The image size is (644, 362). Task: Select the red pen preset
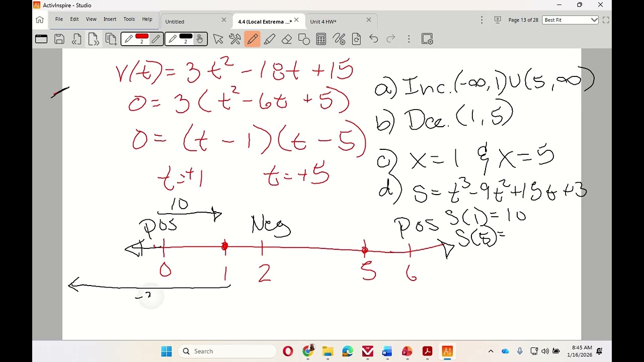(142, 39)
